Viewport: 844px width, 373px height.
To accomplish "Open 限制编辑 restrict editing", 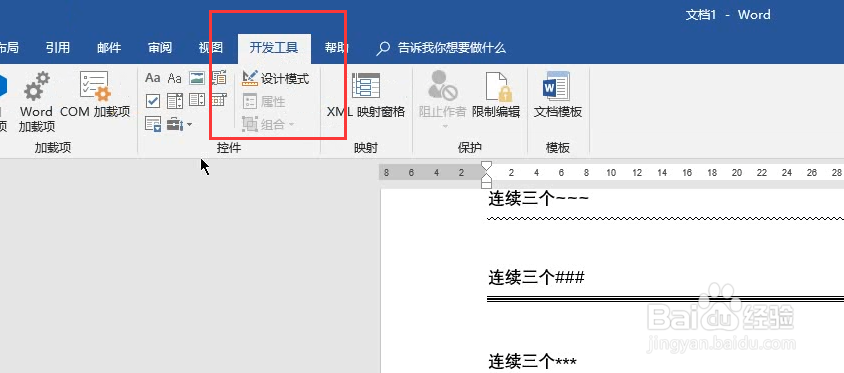I will [x=496, y=95].
